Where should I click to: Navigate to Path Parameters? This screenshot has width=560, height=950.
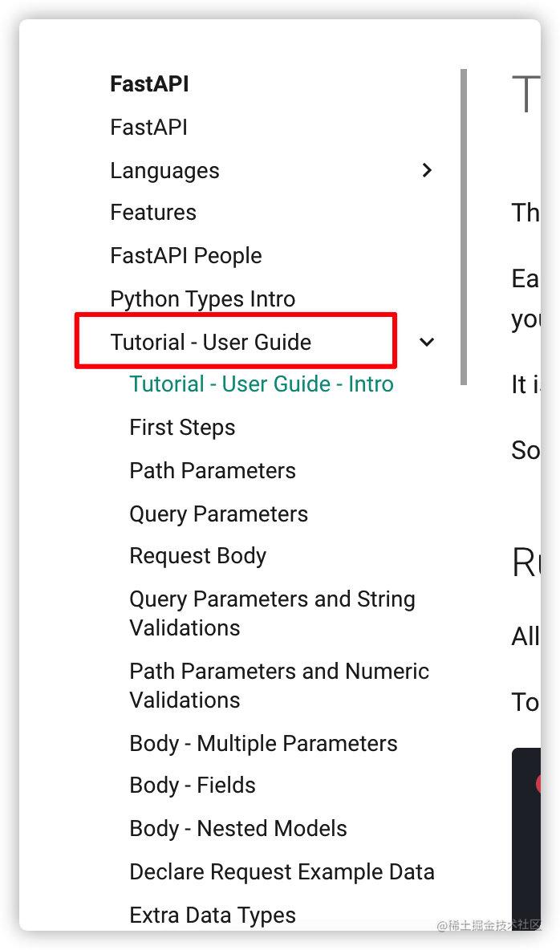tap(212, 470)
